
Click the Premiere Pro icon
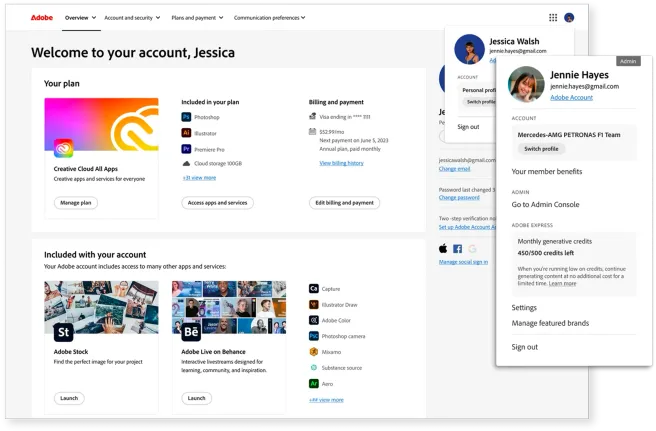click(x=186, y=149)
